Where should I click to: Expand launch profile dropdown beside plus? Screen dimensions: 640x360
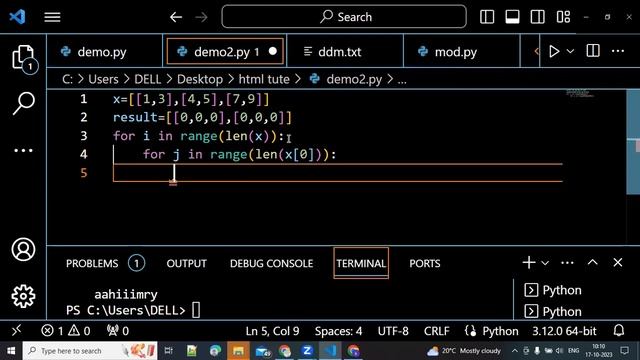coord(545,263)
